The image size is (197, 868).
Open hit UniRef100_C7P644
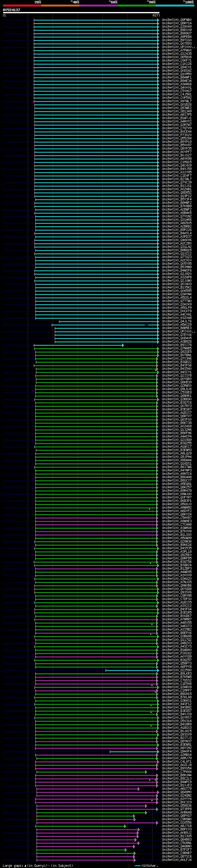176,772
